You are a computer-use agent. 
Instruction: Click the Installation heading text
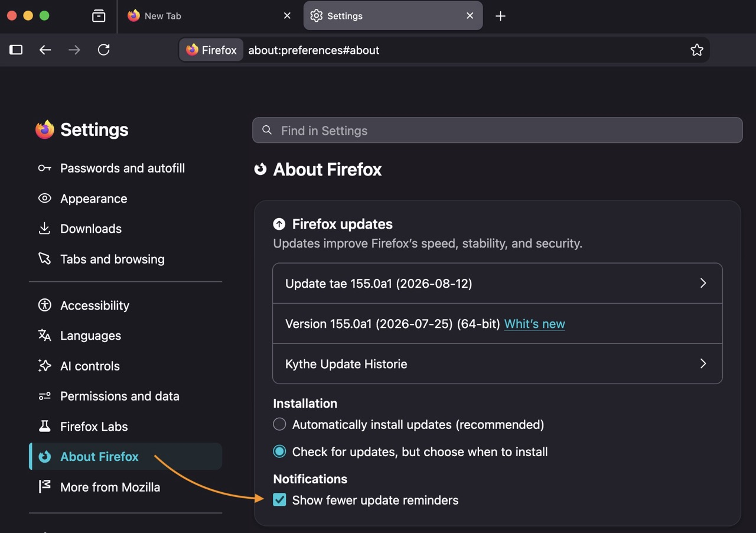(x=305, y=404)
